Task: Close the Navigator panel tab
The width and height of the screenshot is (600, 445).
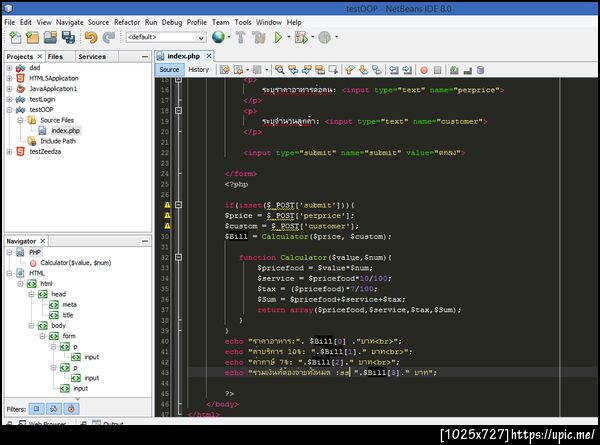Action: (x=42, y=241)
